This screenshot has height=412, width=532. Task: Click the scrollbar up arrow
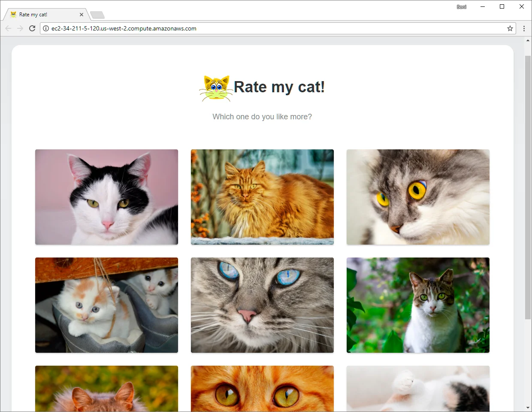(528, 40)
